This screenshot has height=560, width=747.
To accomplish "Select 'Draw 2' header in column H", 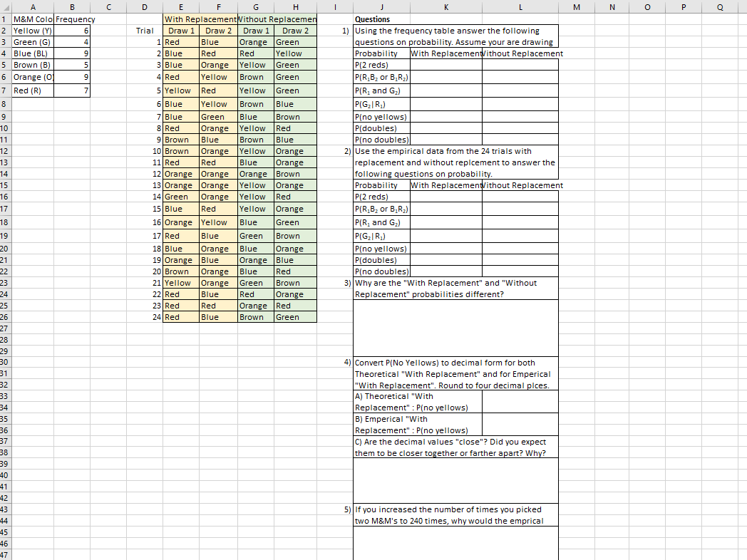I will click(x=295, y=31).
